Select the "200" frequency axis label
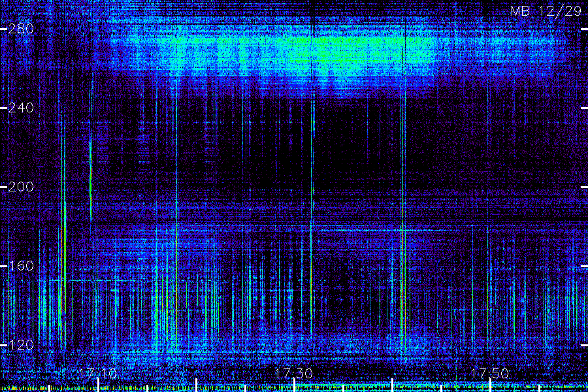The height and width of the screenshot is (392, 588). (21, 187)
